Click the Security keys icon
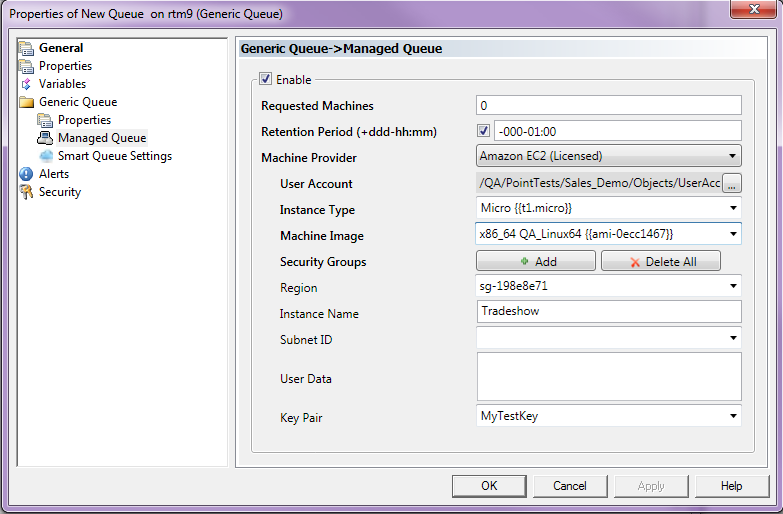This screenshot has height=514, width=783. click(26, 192)
